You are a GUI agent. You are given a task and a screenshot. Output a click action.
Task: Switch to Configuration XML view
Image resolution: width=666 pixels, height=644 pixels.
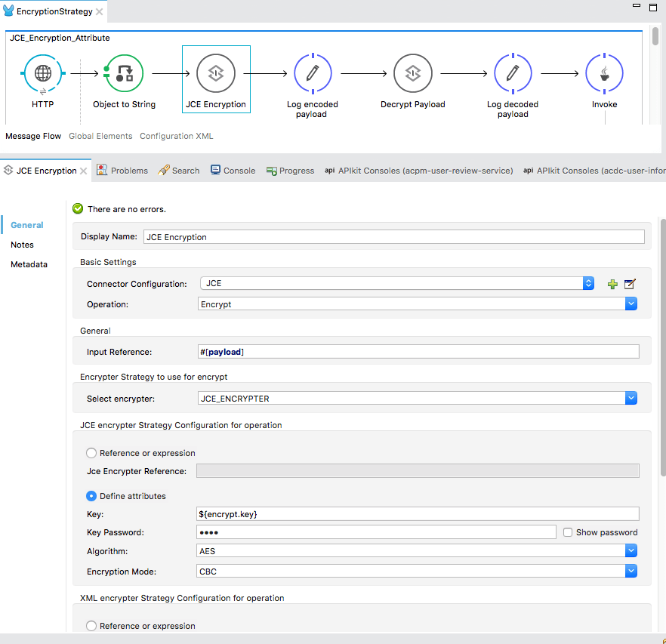point(176,136)
